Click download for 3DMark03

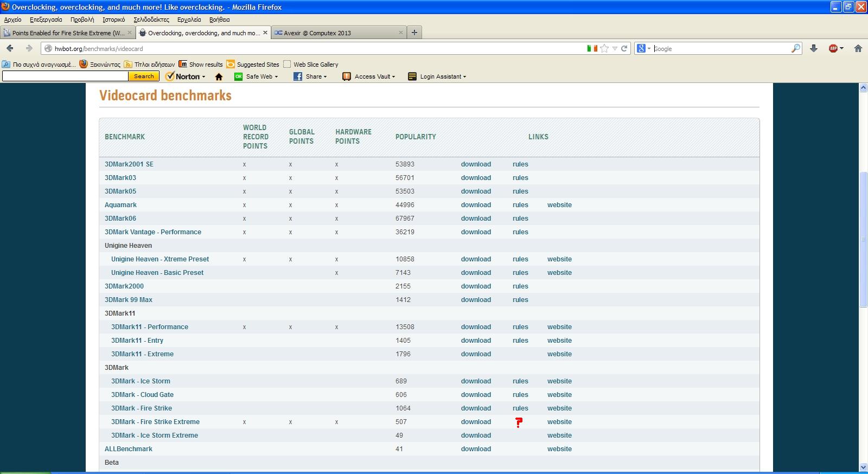tap(476, 178)
